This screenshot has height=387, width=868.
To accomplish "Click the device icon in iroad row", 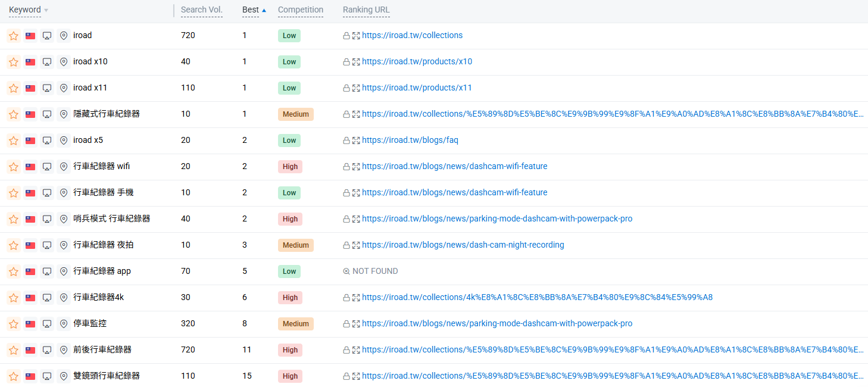I will tap(47, 36).
